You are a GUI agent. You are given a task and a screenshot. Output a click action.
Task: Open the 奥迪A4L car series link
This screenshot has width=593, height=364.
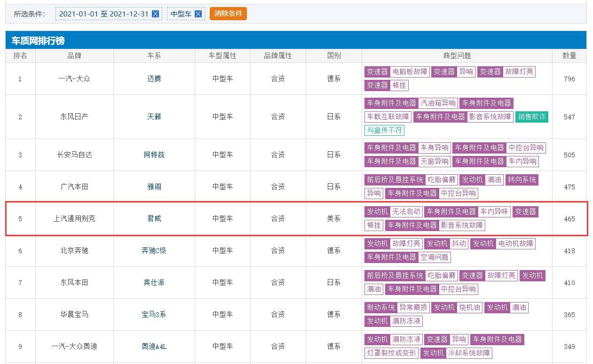tap(154, 347)
